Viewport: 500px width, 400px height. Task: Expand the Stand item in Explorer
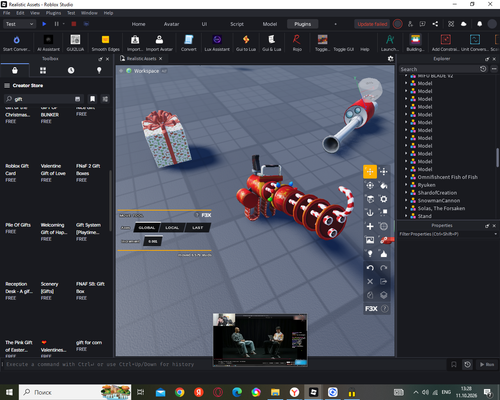pos(406,216)
